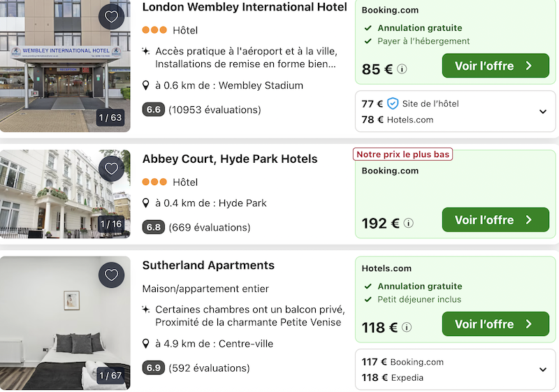Favorite Abbey Court hotel via heart icon
Screen dimensions: 559x392
coord(111,168)
